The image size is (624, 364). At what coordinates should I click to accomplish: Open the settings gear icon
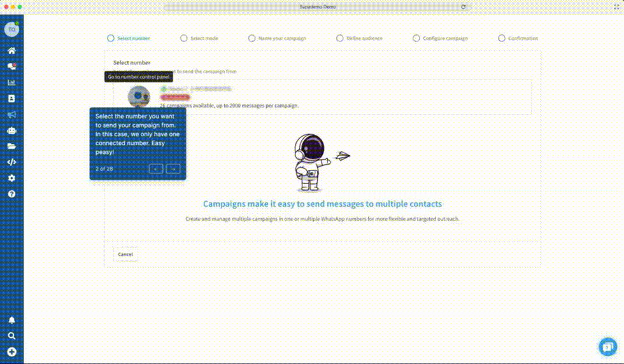[11, 178]
